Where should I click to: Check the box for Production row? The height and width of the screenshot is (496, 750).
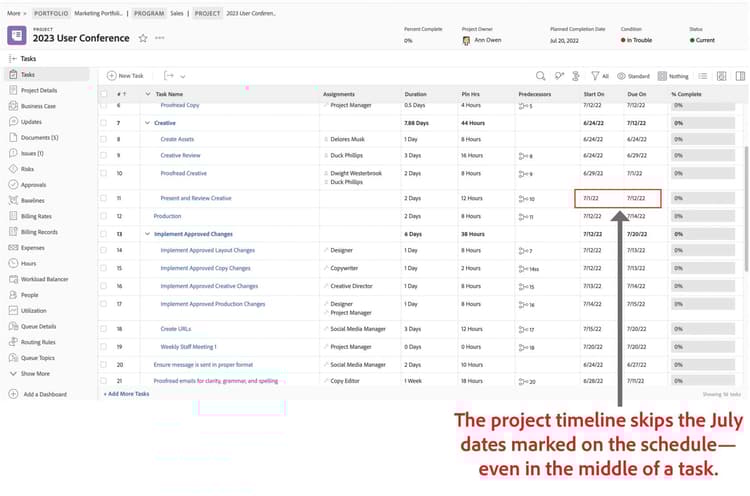tap(104, 216)
